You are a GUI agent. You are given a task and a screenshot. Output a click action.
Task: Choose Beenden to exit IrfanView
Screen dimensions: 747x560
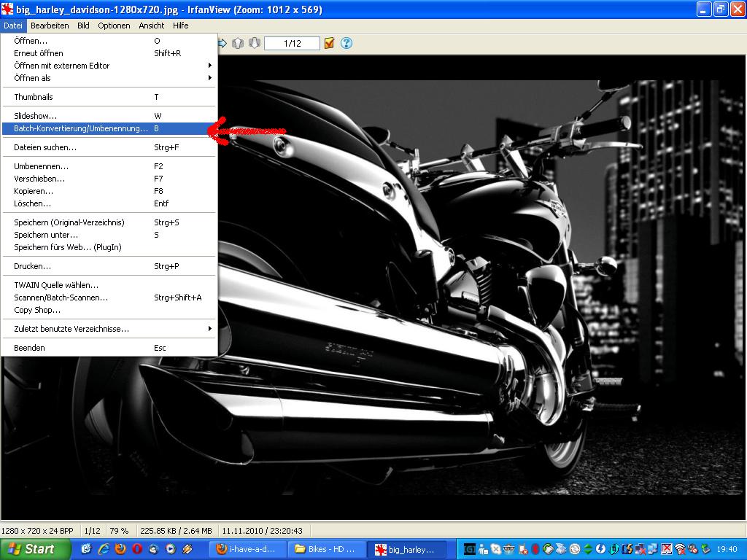click(x=109, y=348)
